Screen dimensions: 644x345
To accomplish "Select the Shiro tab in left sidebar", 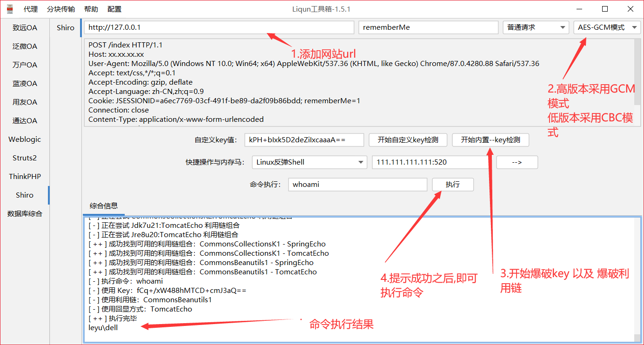I will coord(25,195).
